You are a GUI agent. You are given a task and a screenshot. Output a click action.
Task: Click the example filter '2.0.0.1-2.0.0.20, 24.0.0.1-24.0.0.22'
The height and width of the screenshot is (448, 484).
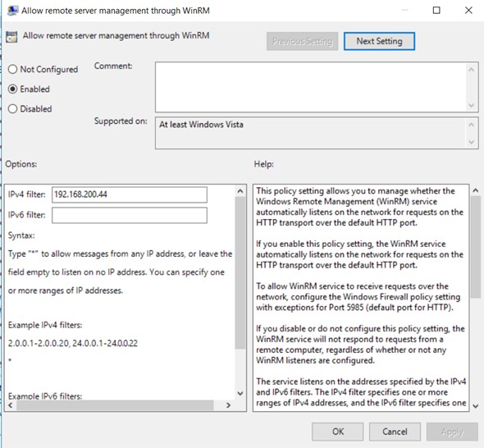(73, 343)
